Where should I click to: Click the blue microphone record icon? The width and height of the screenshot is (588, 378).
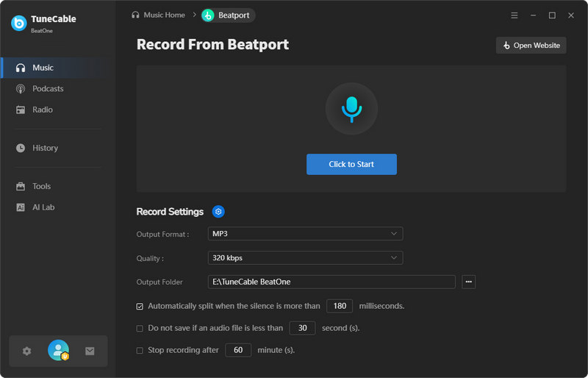pyautogui.click(x=351, y=109)
